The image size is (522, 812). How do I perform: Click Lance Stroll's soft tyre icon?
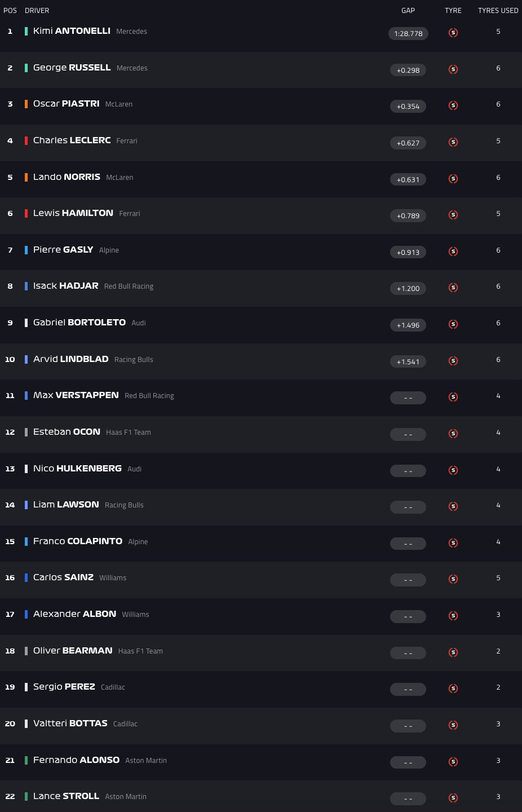pos(453,798)
